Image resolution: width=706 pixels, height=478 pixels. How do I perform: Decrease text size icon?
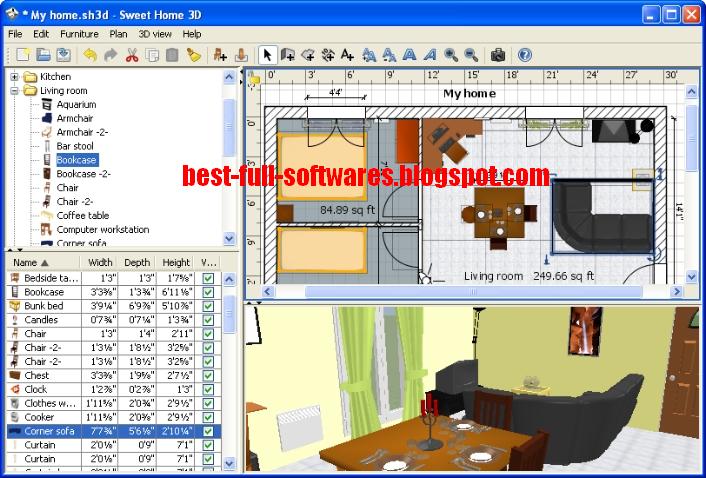389,55
